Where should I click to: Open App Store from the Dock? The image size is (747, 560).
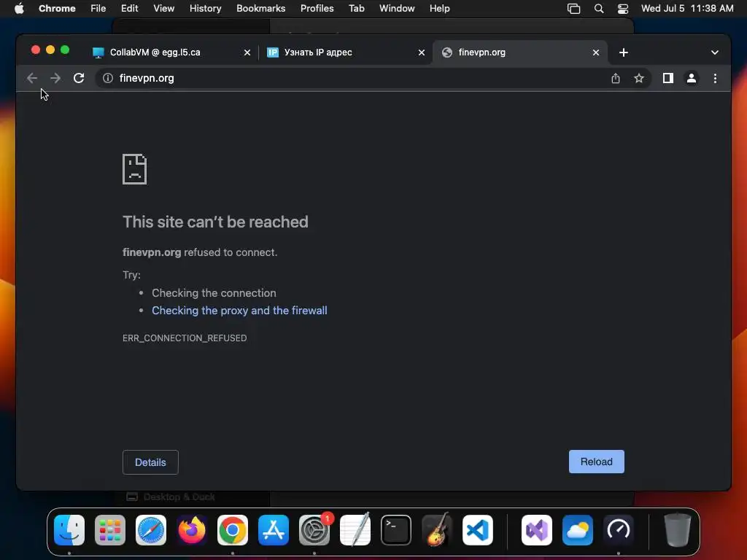274,530
